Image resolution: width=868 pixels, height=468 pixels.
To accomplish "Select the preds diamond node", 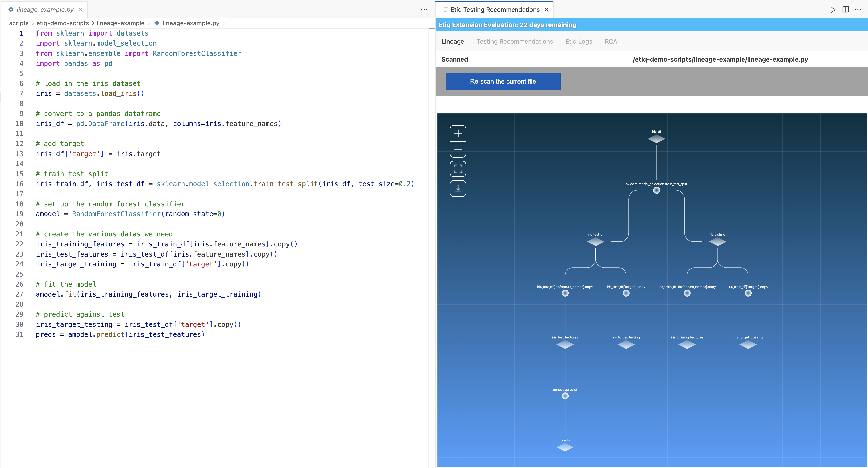I will click(x=565, y=447).
